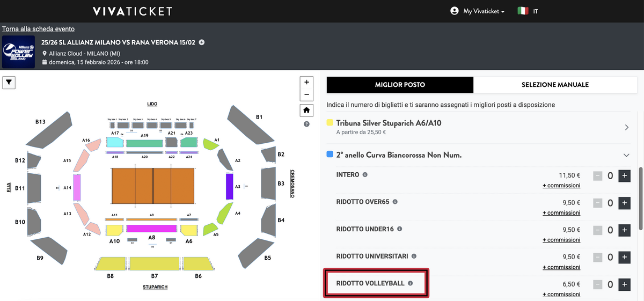The width and height of the screenshot is (644, 301).
Task: Click Torna alla scheda evento link
Action: pos(38,29)
